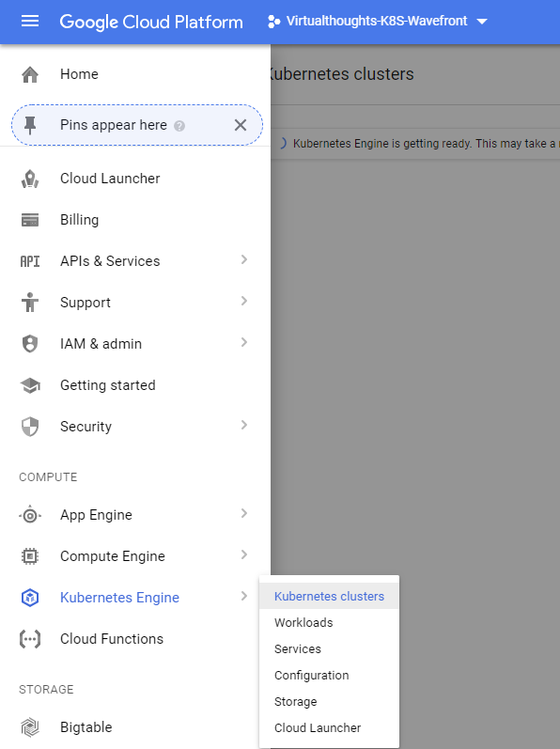The image size is (560, 749).
Task: Expand the IAM & admin submenu chevron
Action: coord(244,342)
